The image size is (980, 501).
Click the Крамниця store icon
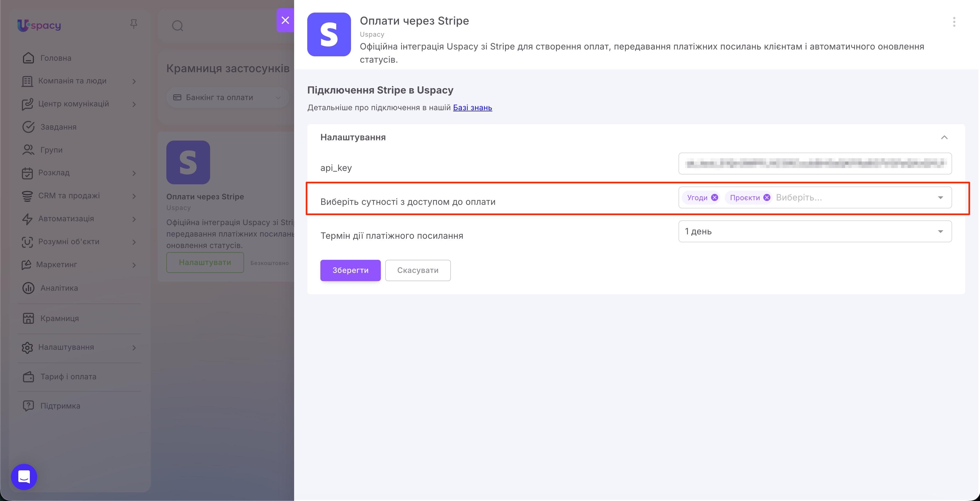click(x=28, y=318)
